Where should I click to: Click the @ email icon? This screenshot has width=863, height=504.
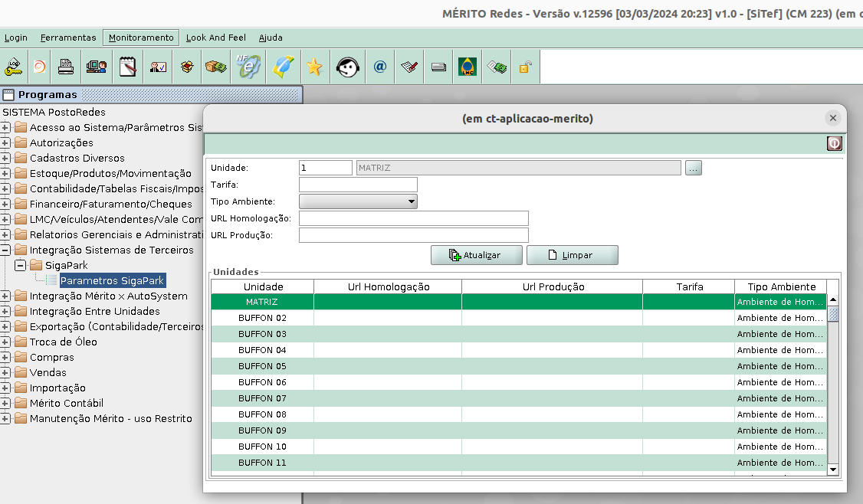point(380,67)
